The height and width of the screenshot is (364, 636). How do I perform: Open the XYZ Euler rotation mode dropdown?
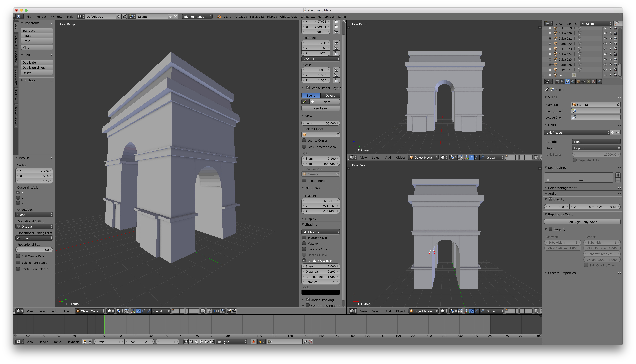point(320,59)
